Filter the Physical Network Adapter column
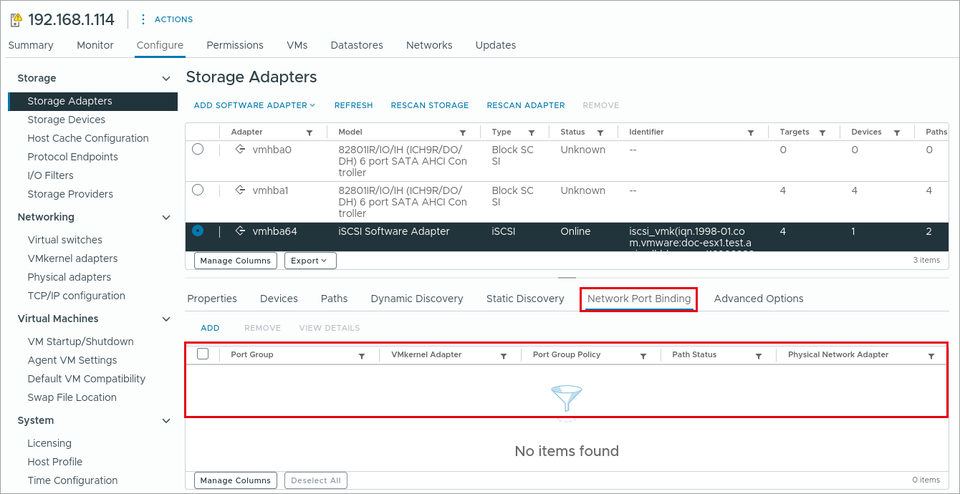Screen dimensions: 960x494 (x=931, y=356)
